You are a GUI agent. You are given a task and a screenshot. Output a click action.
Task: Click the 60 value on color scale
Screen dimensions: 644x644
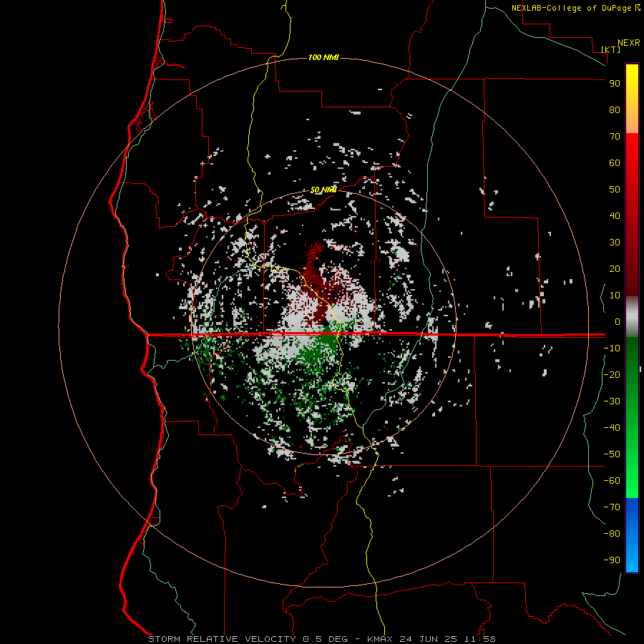[x=615, y=162]
